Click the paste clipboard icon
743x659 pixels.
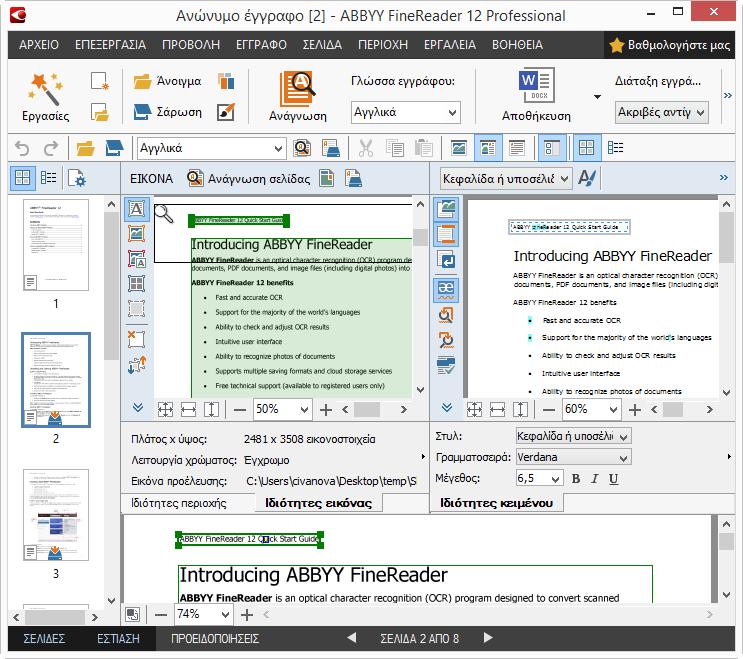423,148
